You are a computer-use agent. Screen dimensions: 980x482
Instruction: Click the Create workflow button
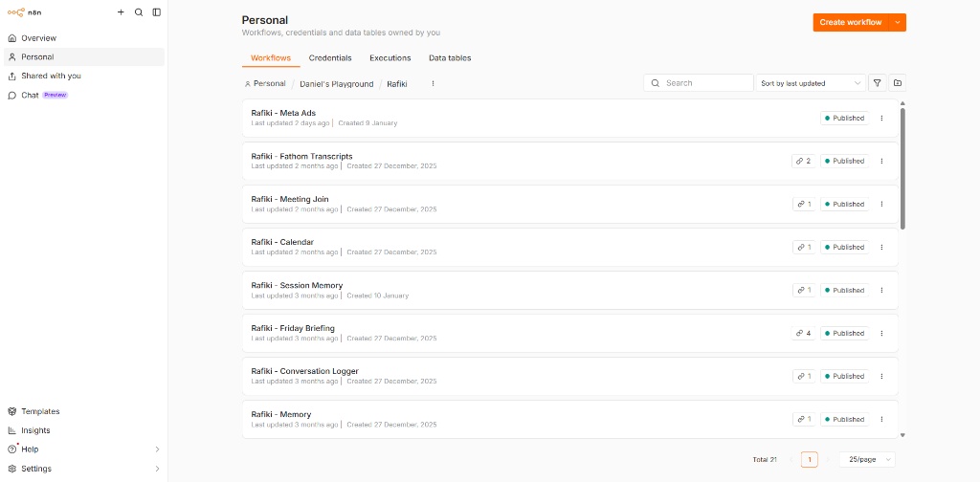pyautogui.click(x=851, y=23)
